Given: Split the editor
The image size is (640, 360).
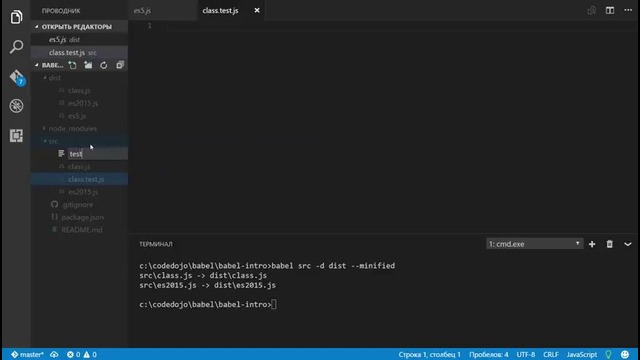Looking at the screenshot, I should click(x=610, y=11).
